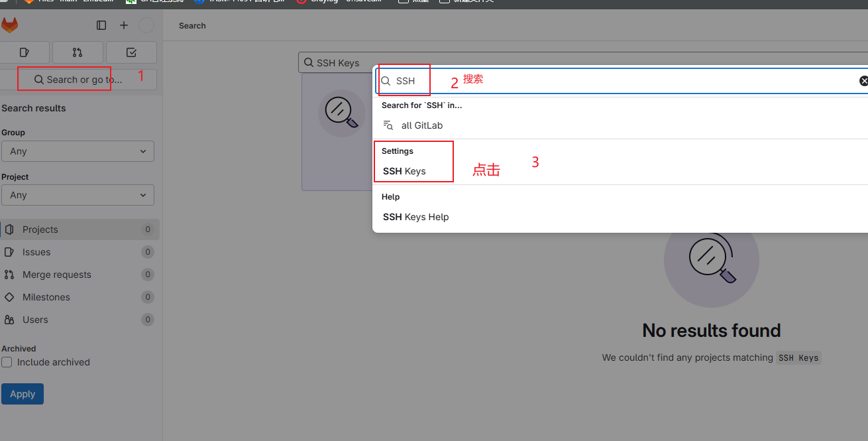Click the Search breadcrumb at top

[x=192, y=26]
